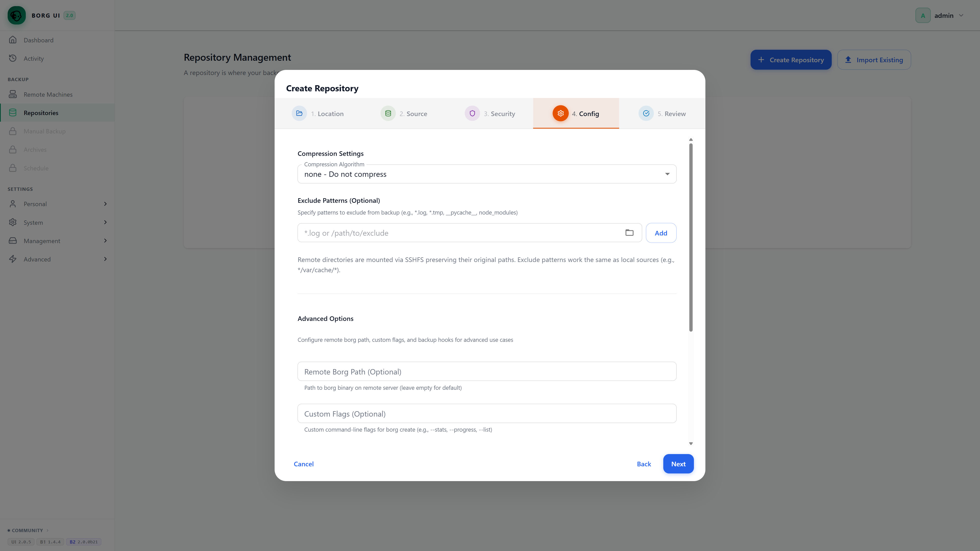Click the folder browse icon in exclude field
This screenshot has height=551, width=980.
(629, 233)
